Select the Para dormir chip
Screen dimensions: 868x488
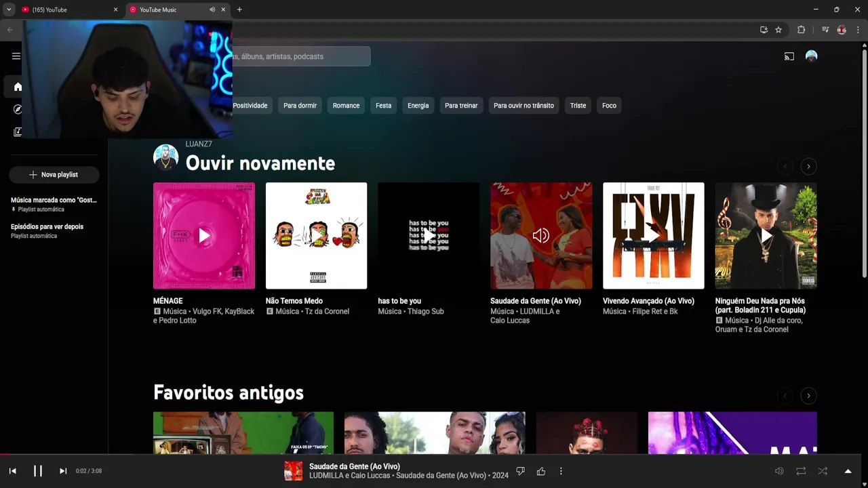(300, 106)
